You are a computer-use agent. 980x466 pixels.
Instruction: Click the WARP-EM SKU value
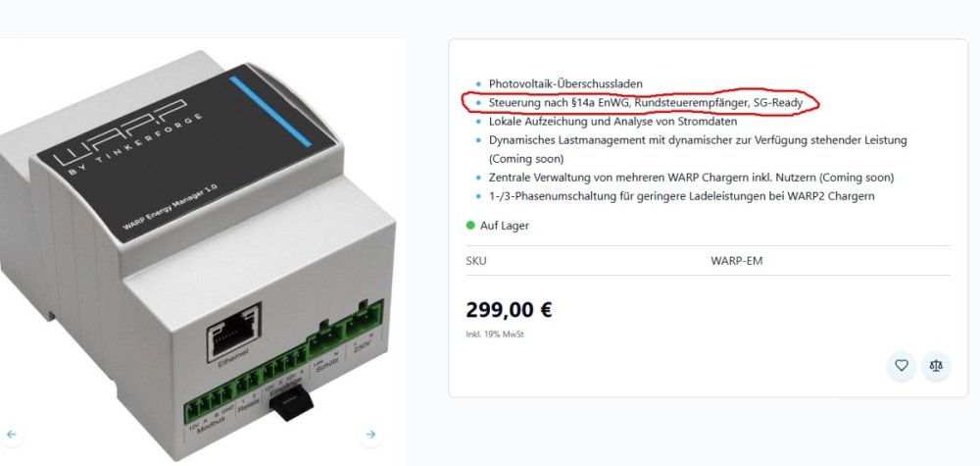[x=736, y=261]
